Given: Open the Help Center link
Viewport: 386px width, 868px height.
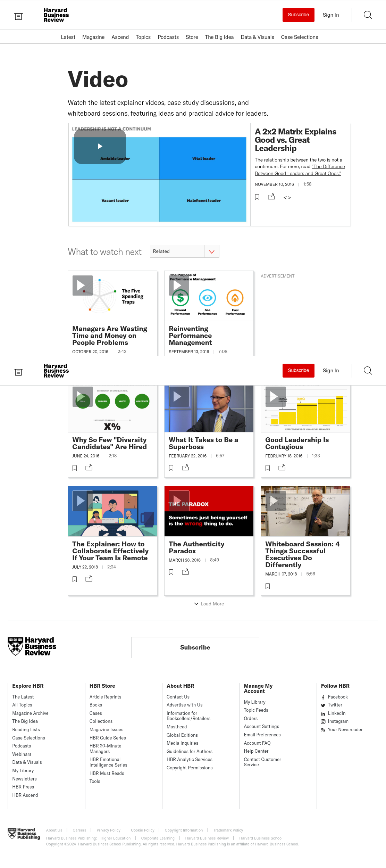Looking at the screenshot, I should (256, 751).
